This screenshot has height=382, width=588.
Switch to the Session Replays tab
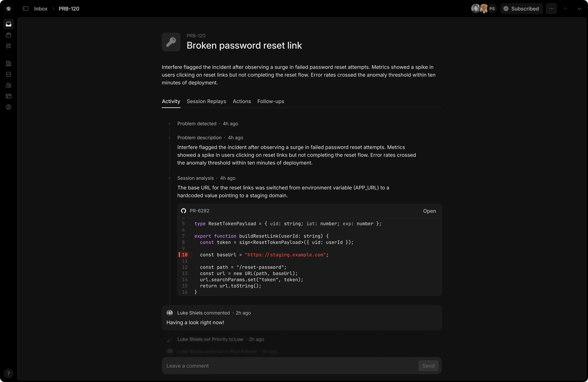[206, 101]
